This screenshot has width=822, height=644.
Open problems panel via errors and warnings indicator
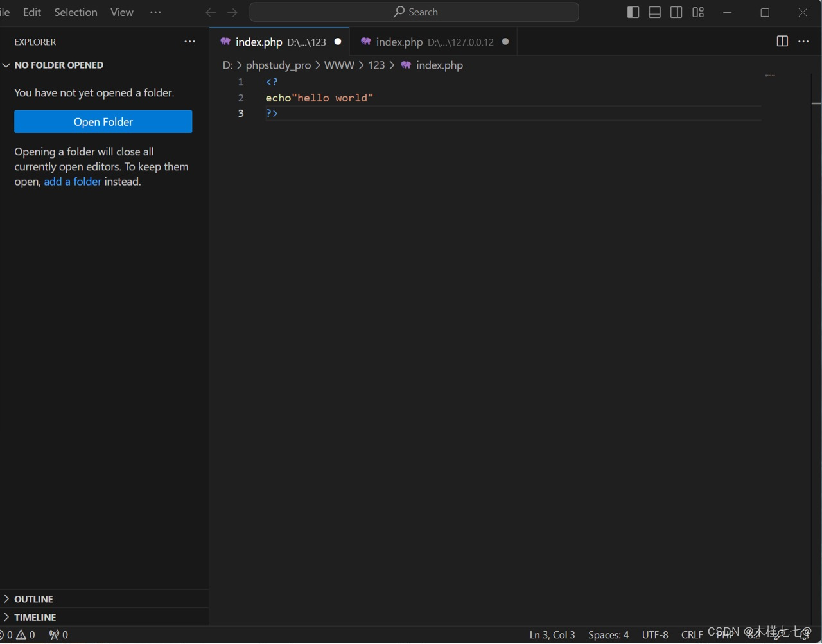18,635
